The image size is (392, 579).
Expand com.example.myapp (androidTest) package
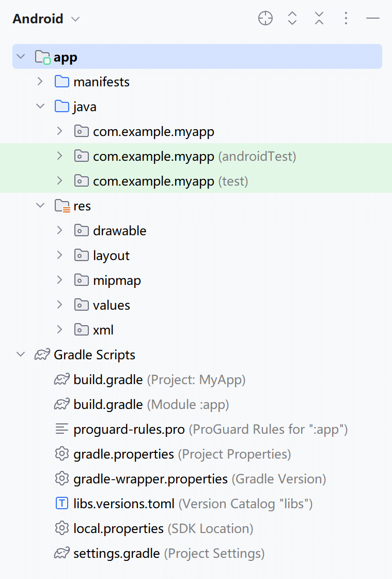tap(59, 156)
